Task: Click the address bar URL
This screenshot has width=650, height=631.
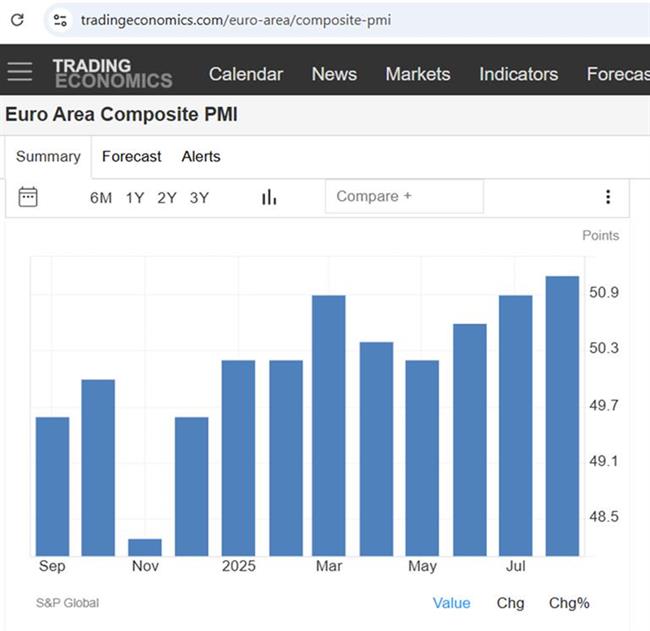Action: pyautogui.click(x=235, y=20)
